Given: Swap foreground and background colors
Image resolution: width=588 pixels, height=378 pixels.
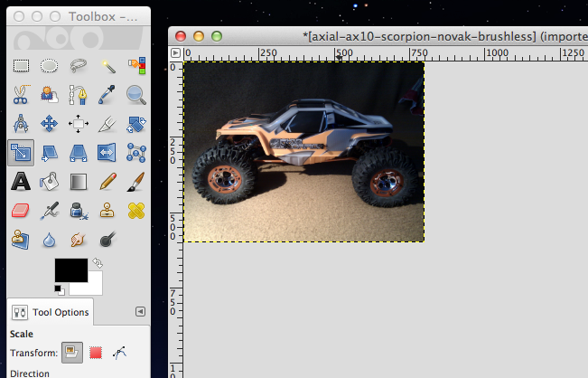Looking at the screenshot, I should click(x=97, y=262).
